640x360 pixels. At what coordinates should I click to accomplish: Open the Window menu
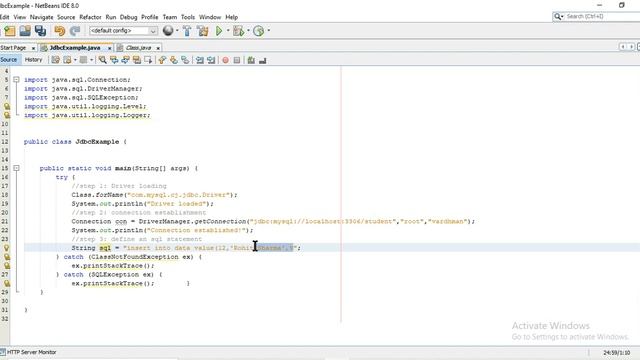point(210,17)
